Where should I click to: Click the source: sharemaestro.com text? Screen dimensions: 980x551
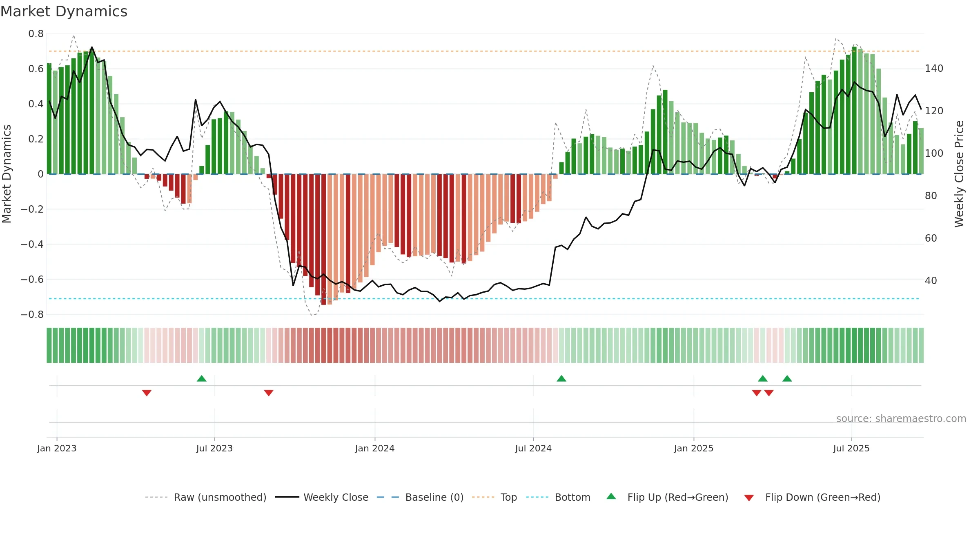(x=901, y=419)
